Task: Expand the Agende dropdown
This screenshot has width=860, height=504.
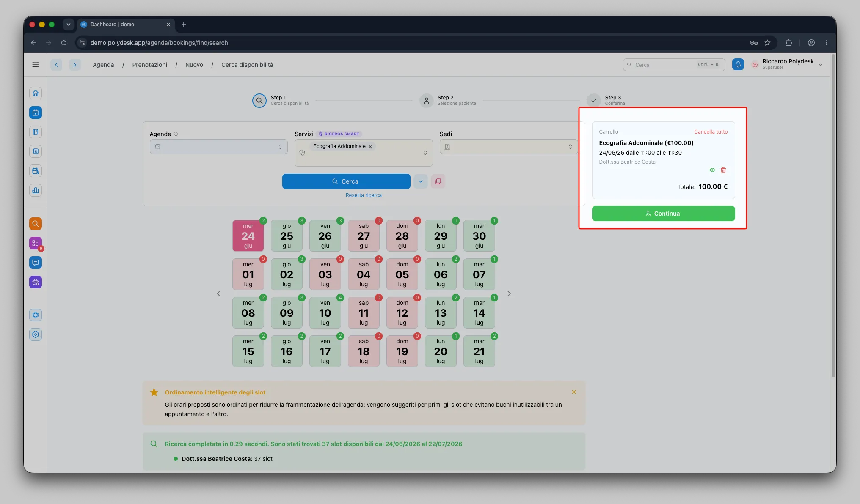Action: click(218, 147)
